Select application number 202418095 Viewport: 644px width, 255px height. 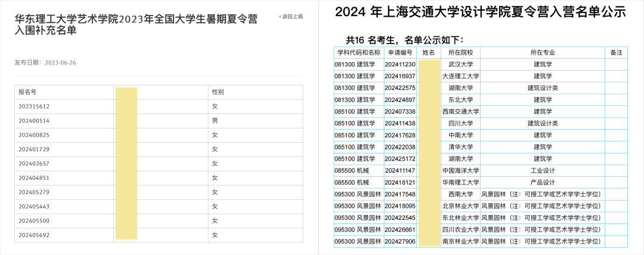(x=401, y=206)
